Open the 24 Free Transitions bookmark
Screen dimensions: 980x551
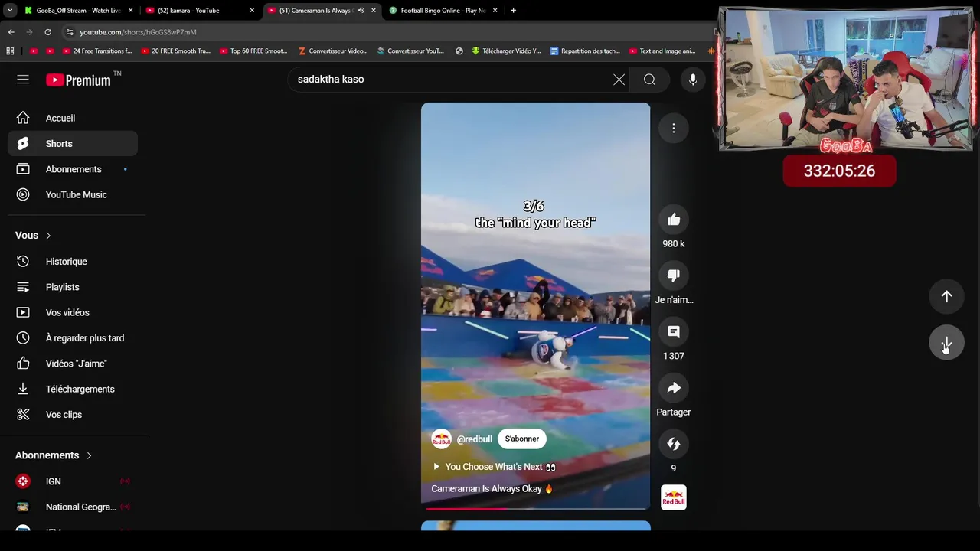pyautogui.click(x=97, y=51)
